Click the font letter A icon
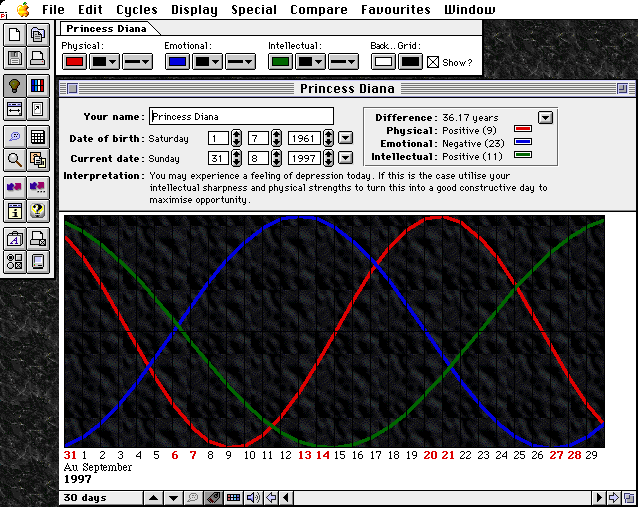This screenshot has width=638, height=507. click(15, 239)
